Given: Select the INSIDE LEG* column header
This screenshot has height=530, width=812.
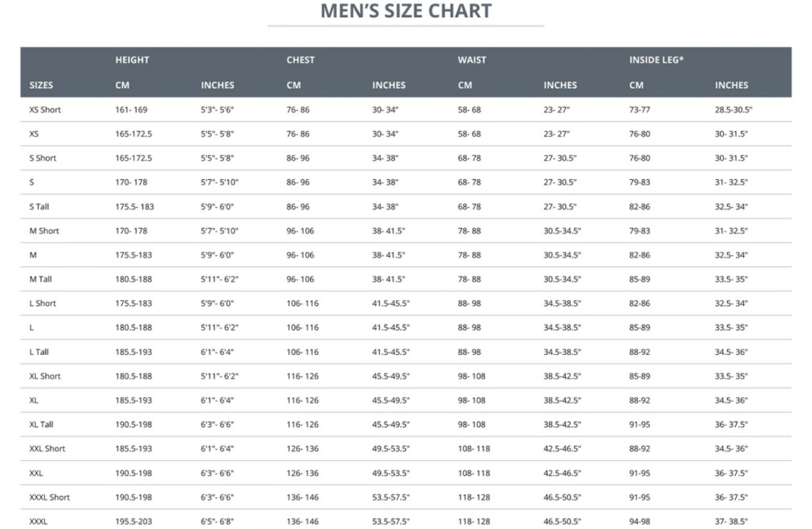Looking at the screenshot, I should (656, 60).
